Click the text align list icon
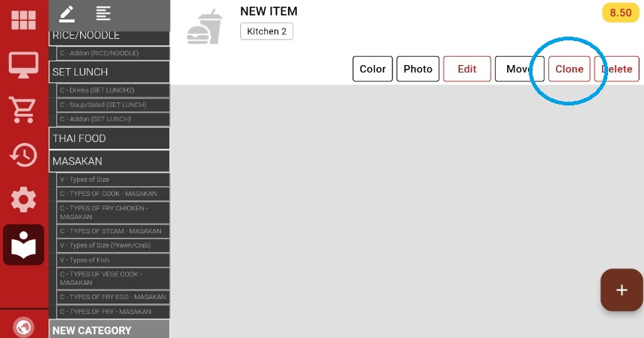Viewport: 644px width, 338px height. (103, 13)
